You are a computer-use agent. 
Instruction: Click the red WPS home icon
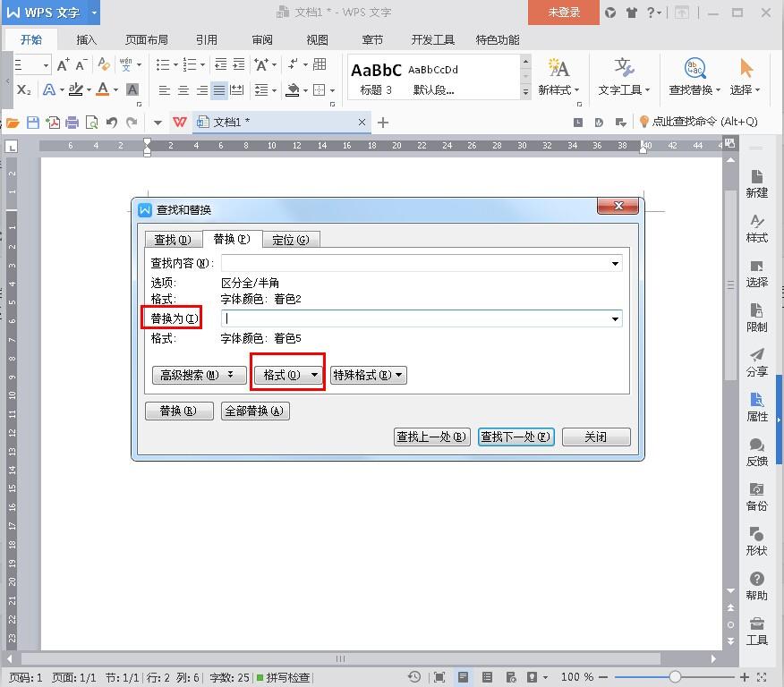(180, 122)
